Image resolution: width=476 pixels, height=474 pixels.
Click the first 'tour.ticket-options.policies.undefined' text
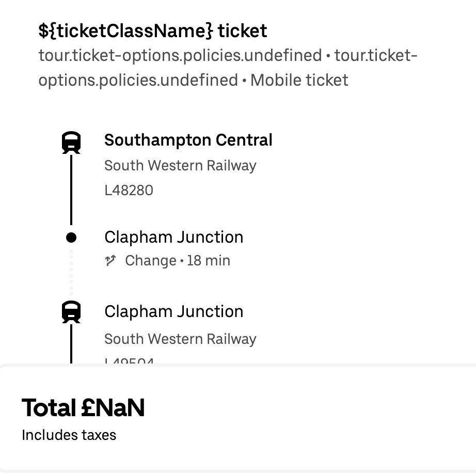[x=180, y=55]
